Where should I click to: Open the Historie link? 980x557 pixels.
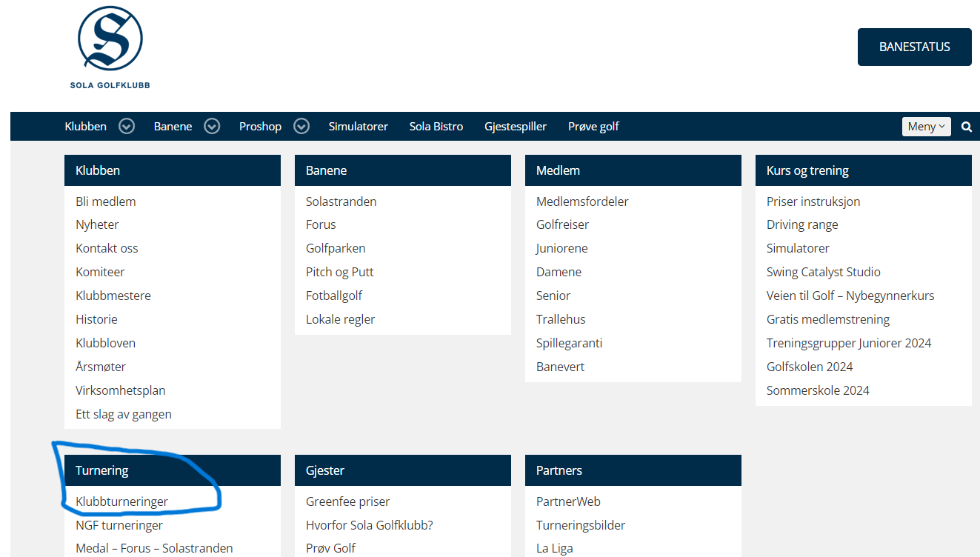tap(96, 319)
